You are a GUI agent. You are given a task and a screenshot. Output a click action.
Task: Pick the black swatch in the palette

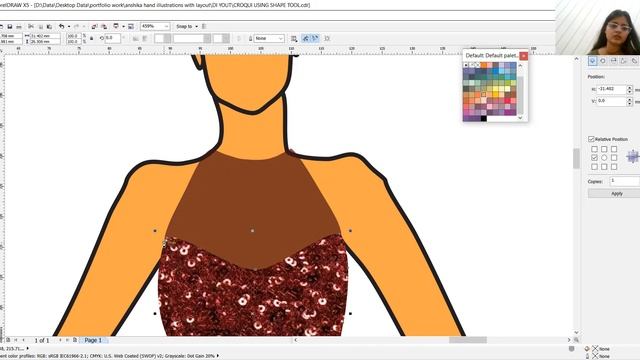484,118
